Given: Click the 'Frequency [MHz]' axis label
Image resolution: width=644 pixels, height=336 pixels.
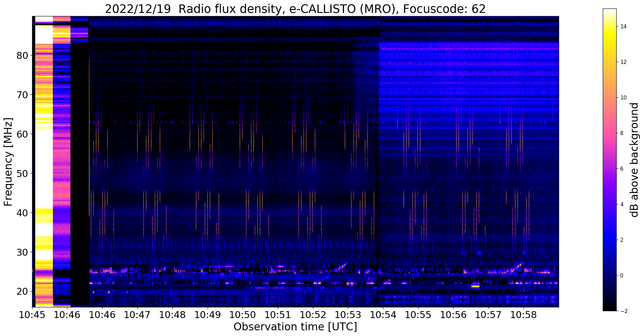Looking at the screenshot, I should click(8, 162).
